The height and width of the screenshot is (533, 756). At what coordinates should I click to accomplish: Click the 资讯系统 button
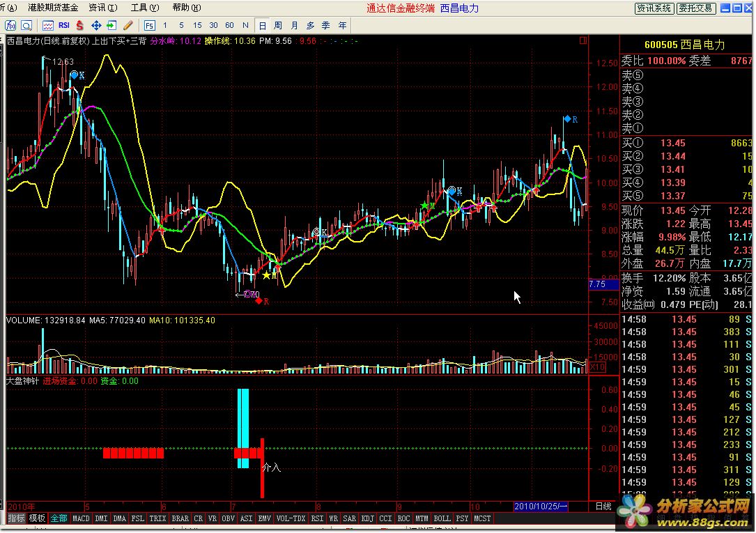pos(654,8)
